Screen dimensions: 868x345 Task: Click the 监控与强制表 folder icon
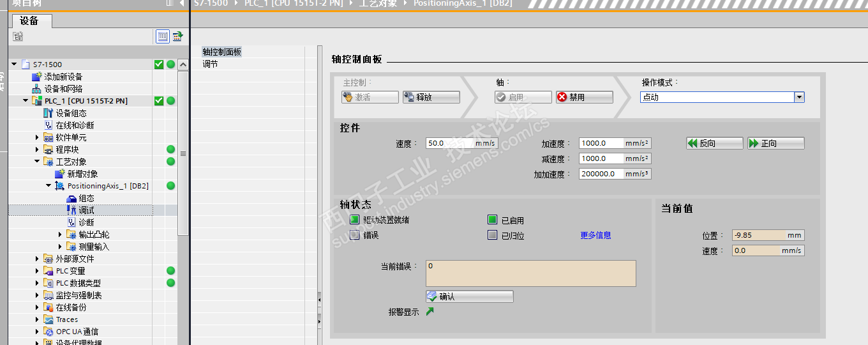49,295
